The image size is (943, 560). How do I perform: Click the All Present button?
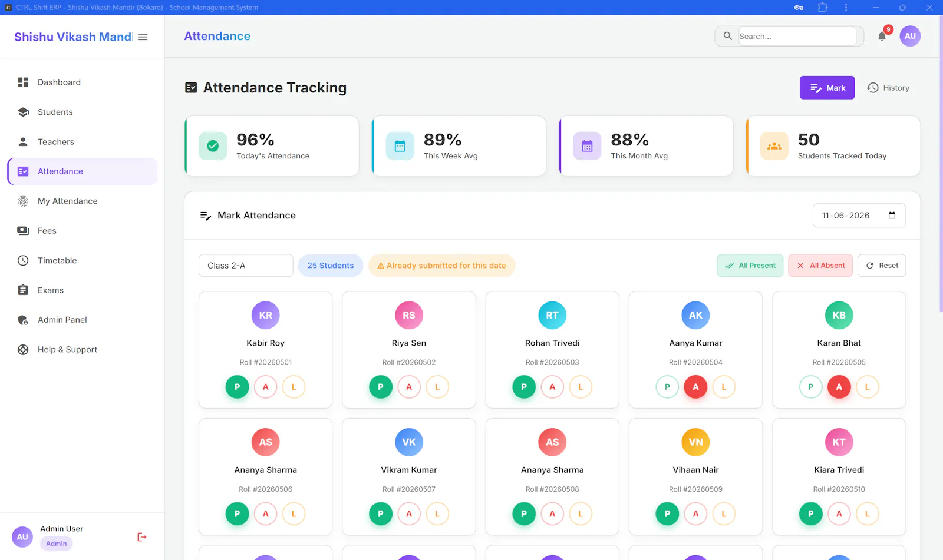coord(750,266)
